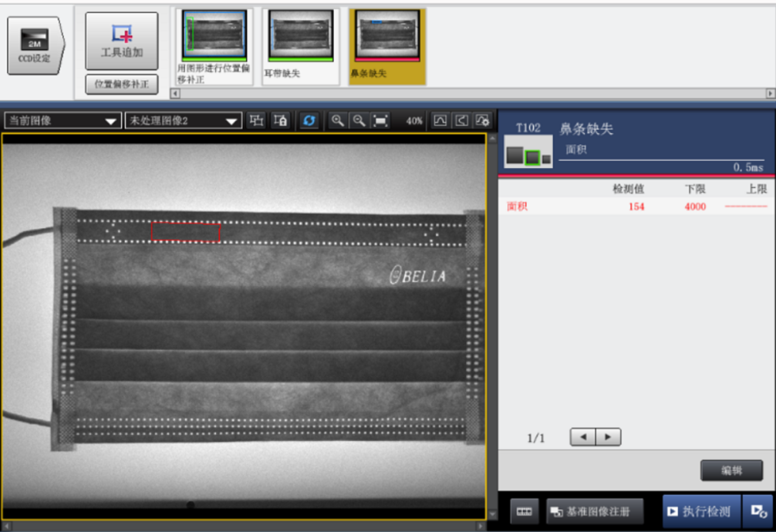The image size is (776, 532).
Task: Click the 2M CCD设定 step button
Action: (34, 46)
